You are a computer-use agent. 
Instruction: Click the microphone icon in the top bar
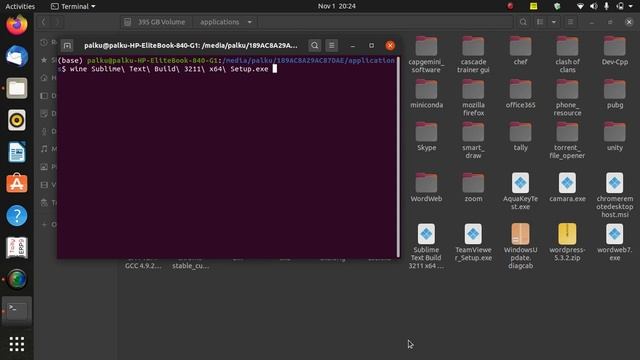pos(607,6)
